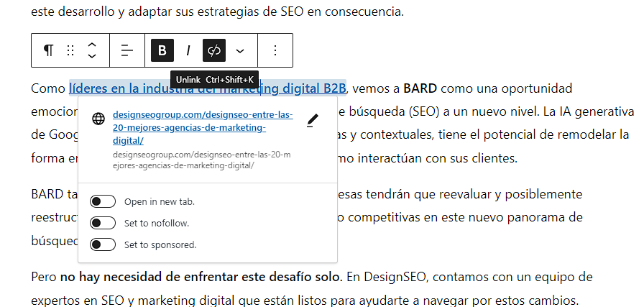Image resolution: width=644 pixels, height=307 pixels.
Task: Click the globe icon in link popup
Action: [x=98, y=119]
